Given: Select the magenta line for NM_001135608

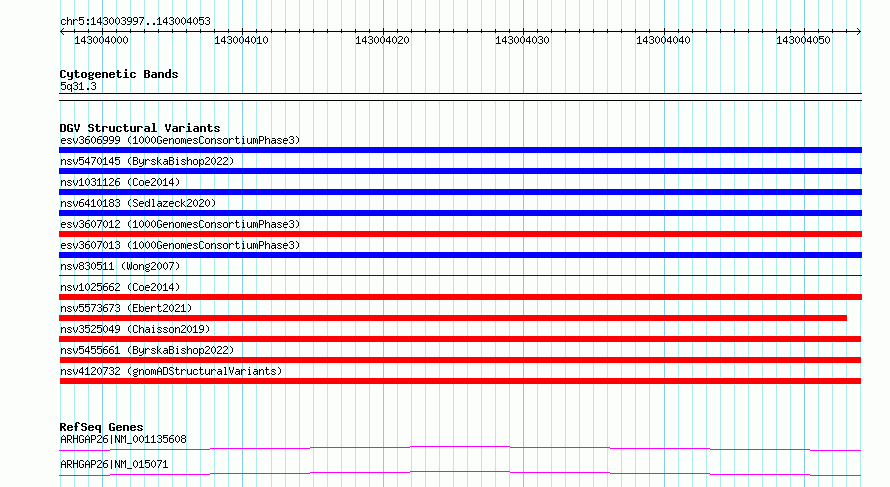Looking at the screenshot, I should [x=460, y=448].
